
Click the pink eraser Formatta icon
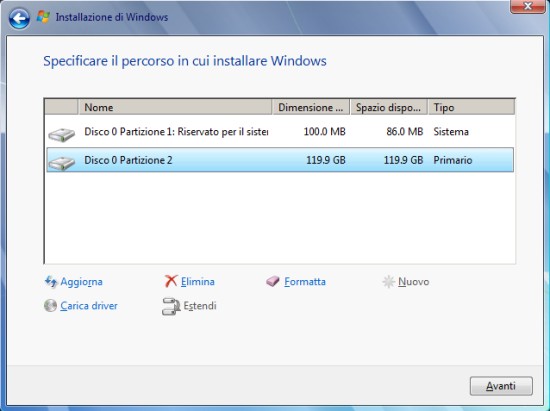(x=273, y=281)
